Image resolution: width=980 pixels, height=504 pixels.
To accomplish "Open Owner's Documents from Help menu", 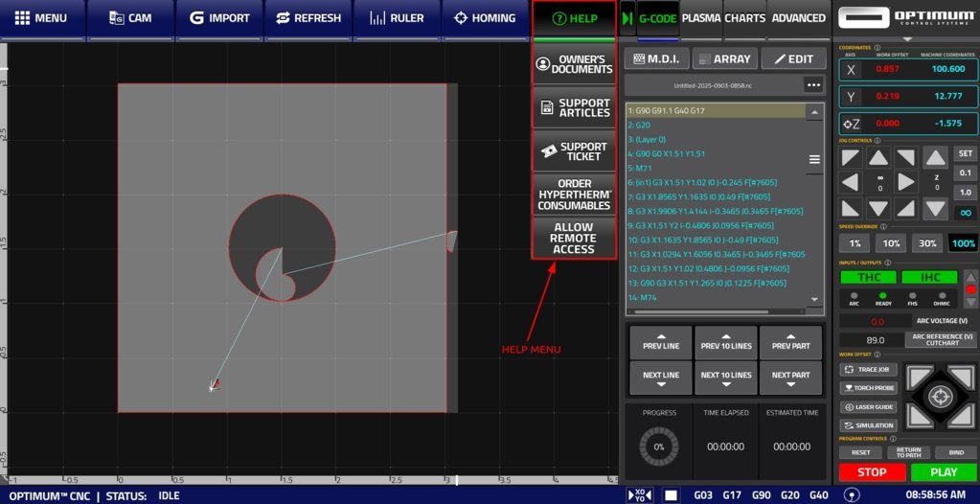I will pyautogui.click(x=574, y=64).
